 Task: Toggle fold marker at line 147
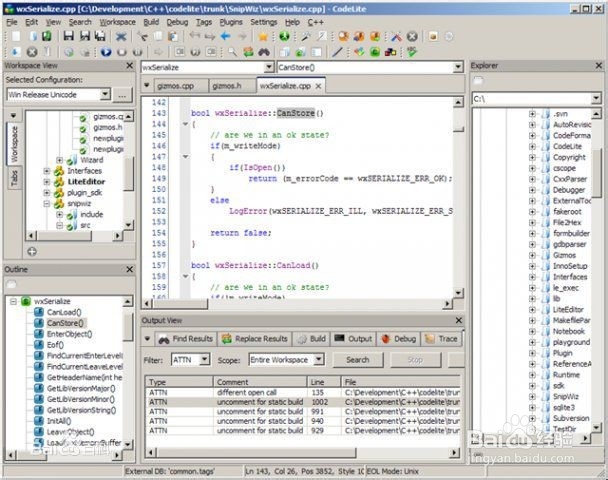[x=185, y=157]
